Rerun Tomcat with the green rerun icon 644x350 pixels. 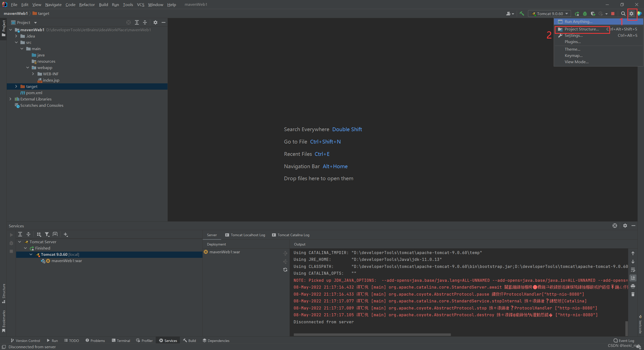(x=577, y=14)
